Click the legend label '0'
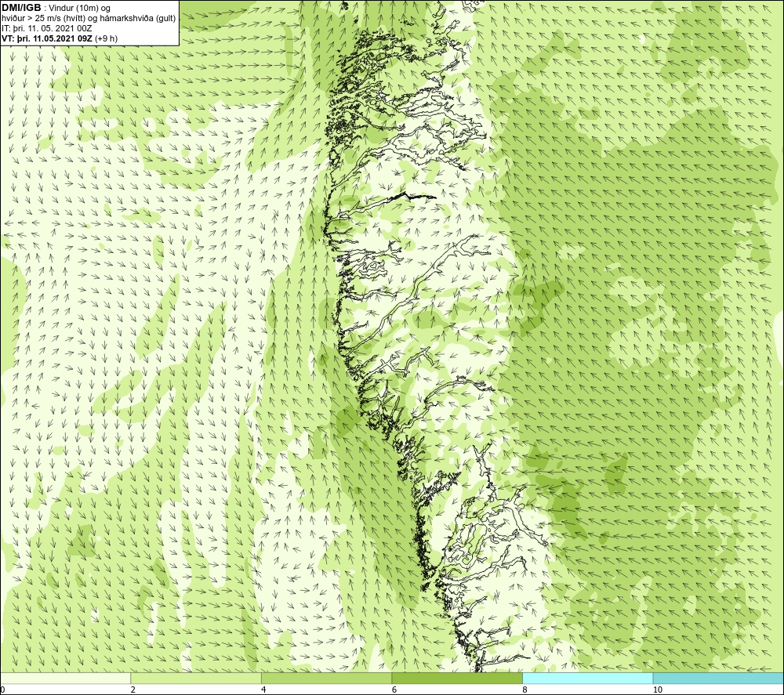Viewport: 784px width, 695px height. pyautogui.click(x=2, y=690)
